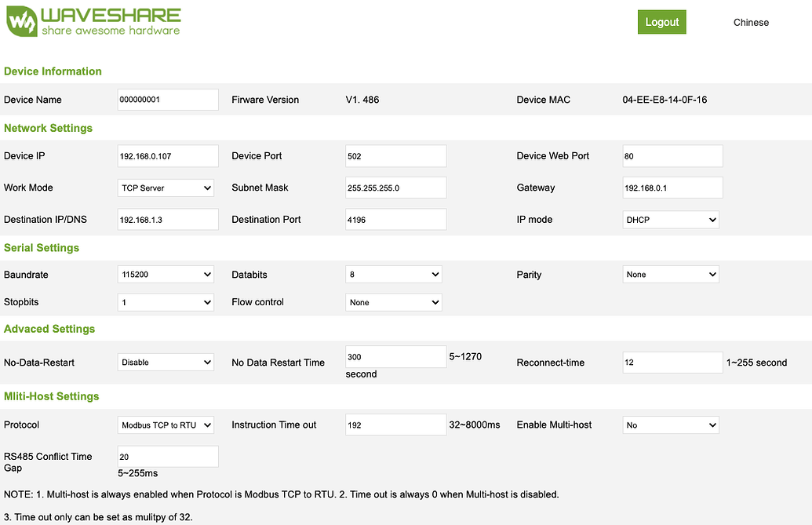Image resolution: width=812 pixels, height=525 pixels.
Task: Edit the RS485 Conflict Time Gap value
Action: click(167, 456)
